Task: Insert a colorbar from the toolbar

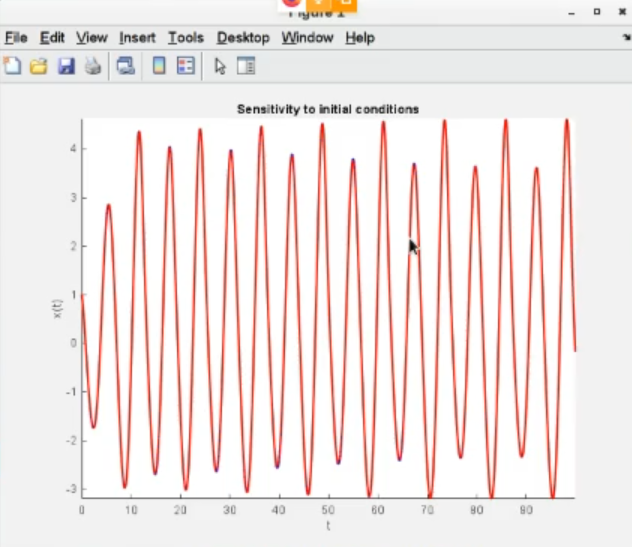Action: pos(158,67)
